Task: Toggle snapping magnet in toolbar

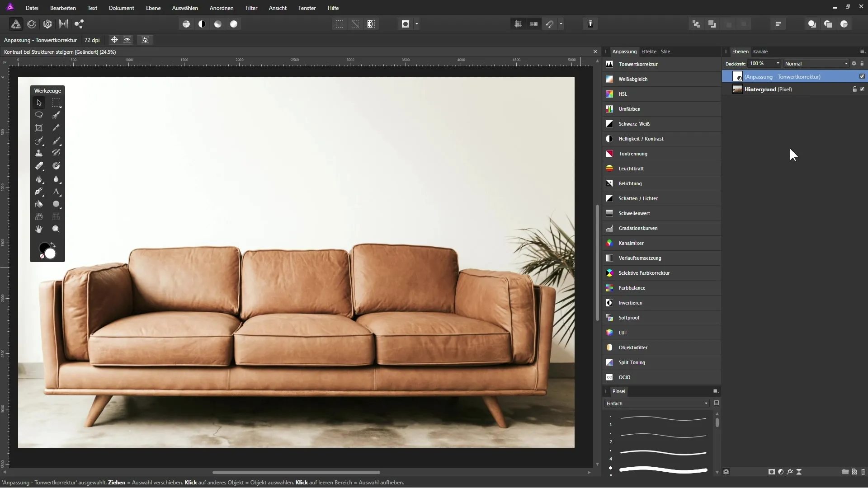Action: (550, 24)
